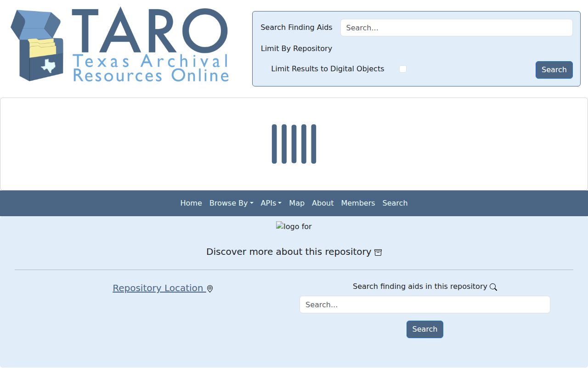This screenshot has height=368, width=588.
Task: Open the APIs dropdown menu
Action: (x=271, y=203)
